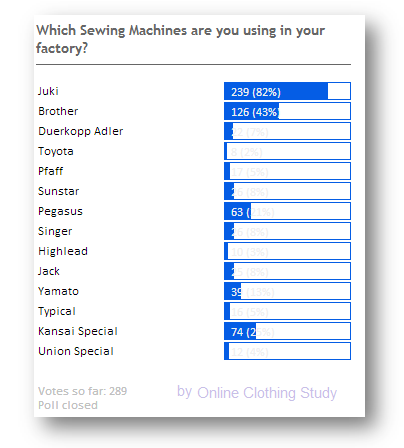
Task: Click the Highlead poll bar
Action: point(287,251)
